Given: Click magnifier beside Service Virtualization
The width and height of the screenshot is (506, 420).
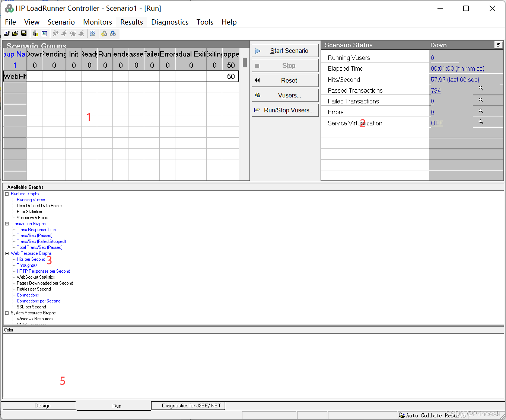Looking at the screenshot, I should 481,122.
